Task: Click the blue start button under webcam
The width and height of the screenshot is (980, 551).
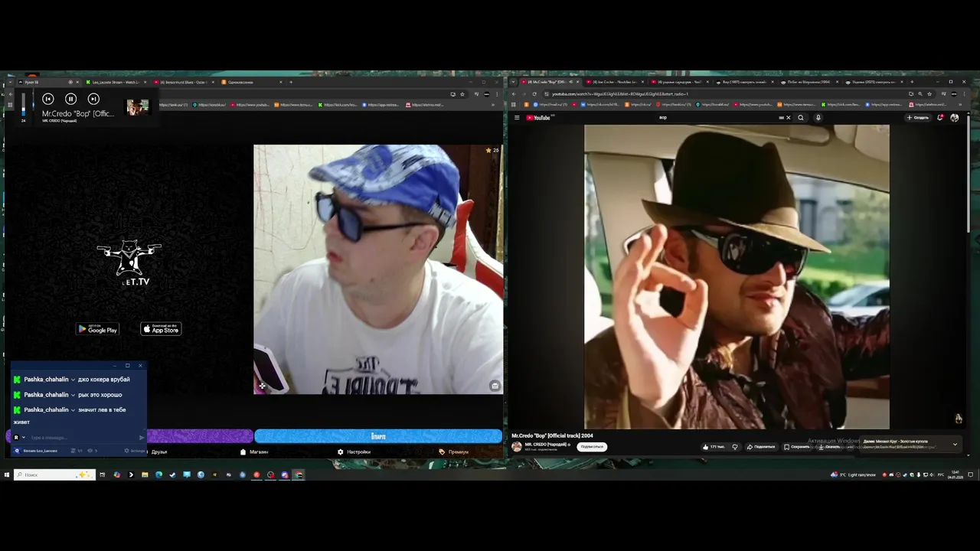Action: 378,436
